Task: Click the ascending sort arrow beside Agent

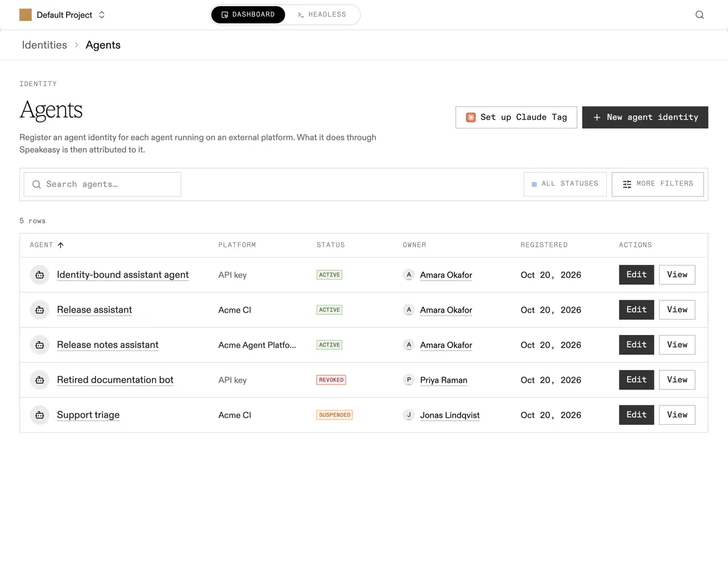Action: pos(61,245)
